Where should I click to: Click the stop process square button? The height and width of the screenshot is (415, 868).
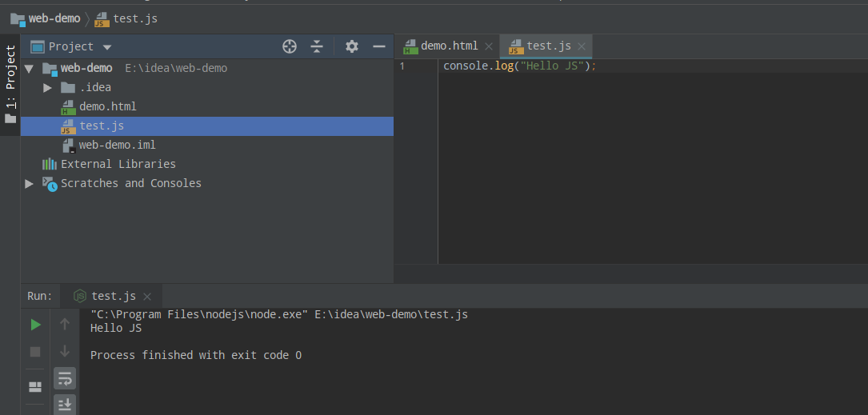pyautogui.click(x=35, y=352)
